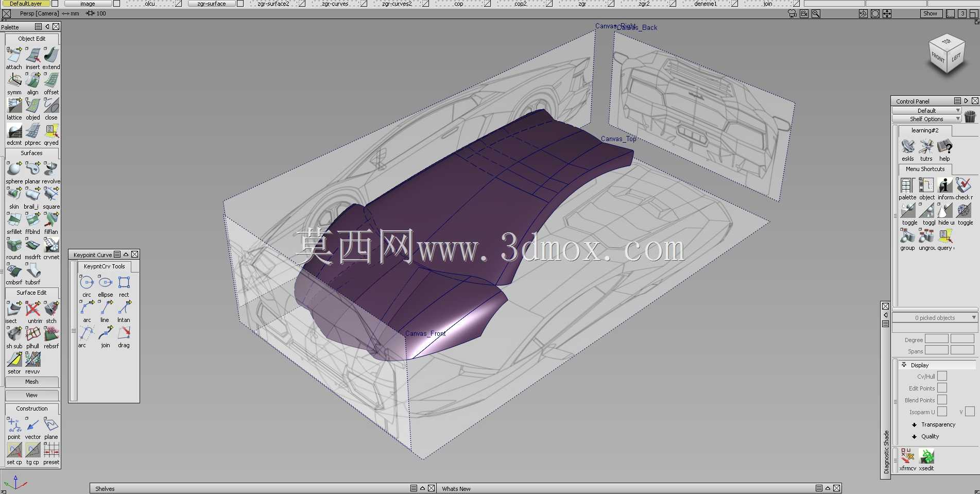
Task: Select the zgr-curves layer button
Action: (x=335, y=4)
